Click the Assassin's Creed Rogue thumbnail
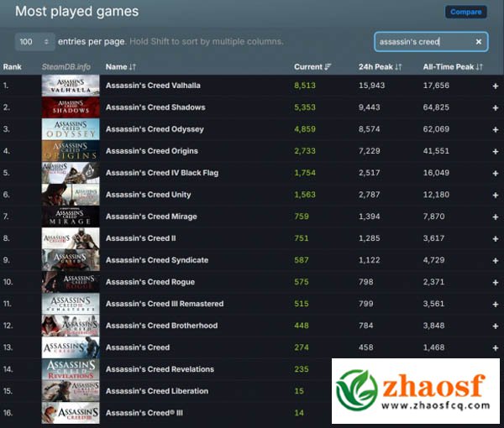Screen dimensions: 504x428 71,282
